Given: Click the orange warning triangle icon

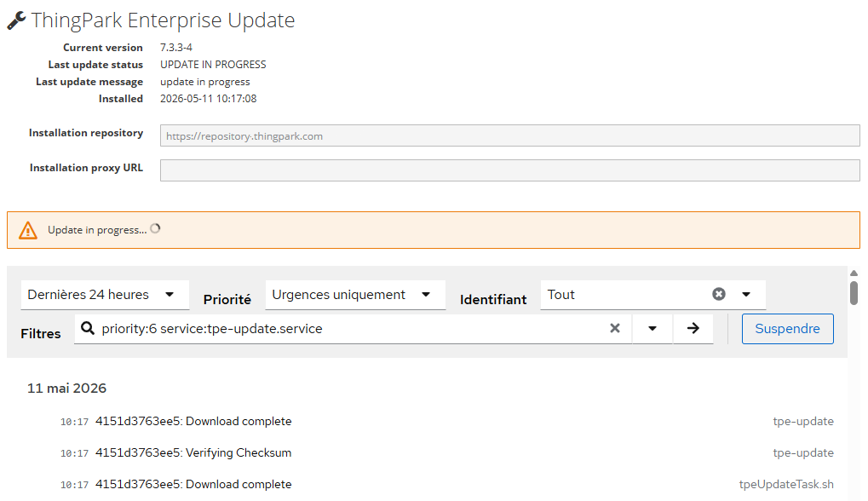Looking at the screenshot, I should click(27, 230).
